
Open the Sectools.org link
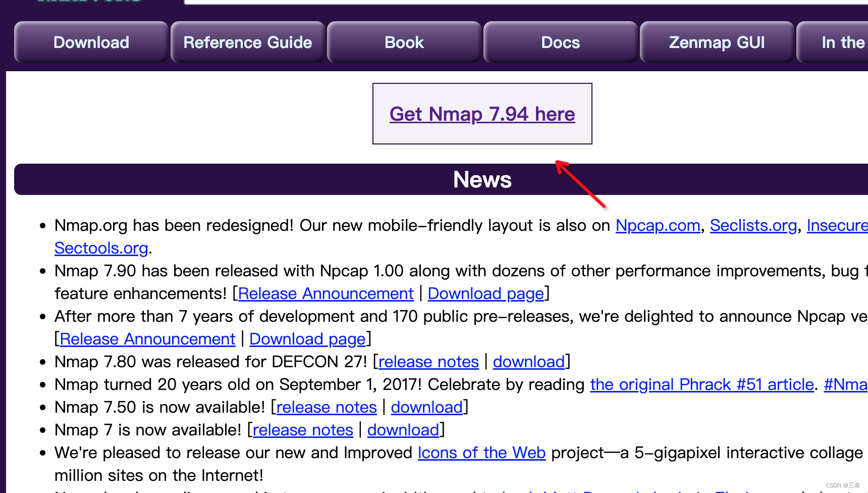[x=101, y=248]
